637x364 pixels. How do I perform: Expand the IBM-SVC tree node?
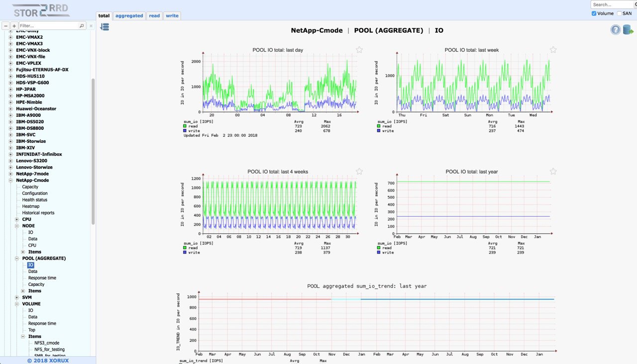click(x=11, y=135)
